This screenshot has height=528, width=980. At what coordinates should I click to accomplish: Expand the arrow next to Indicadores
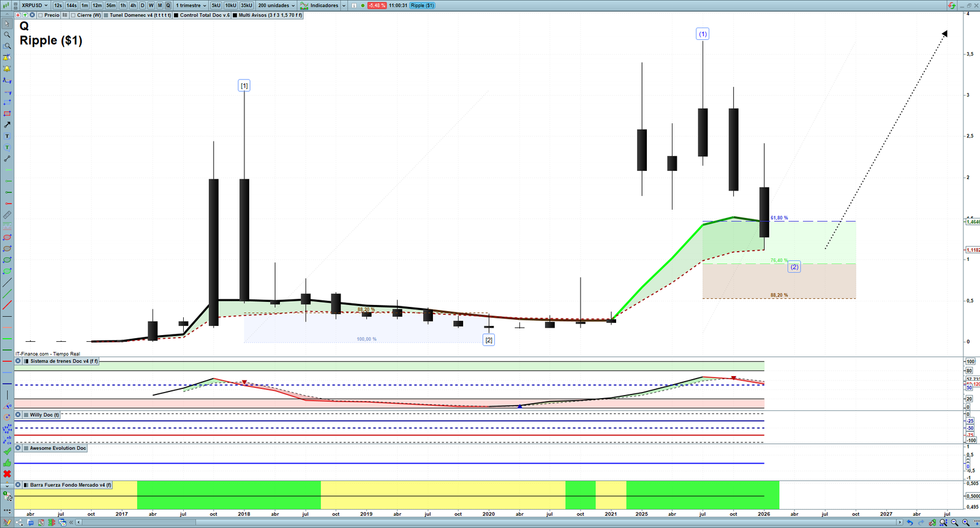coord(344,6)
